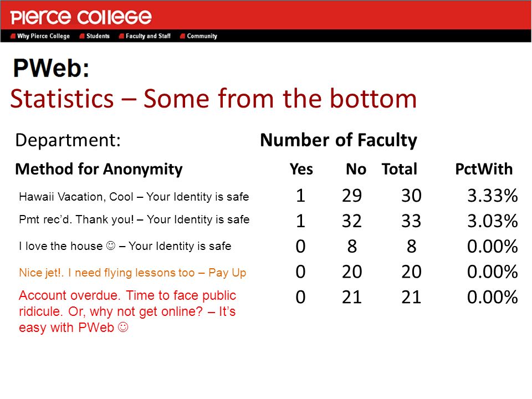Select the I love the house row text
This screenshot has height=399, width=532.
[125, 245]
